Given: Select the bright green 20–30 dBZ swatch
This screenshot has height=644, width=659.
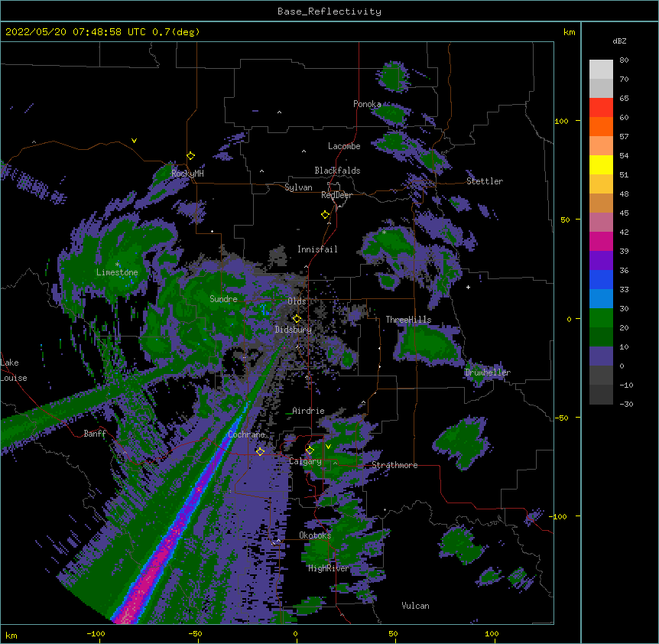Looking at the screenshot, I should [x=601, y=318].
